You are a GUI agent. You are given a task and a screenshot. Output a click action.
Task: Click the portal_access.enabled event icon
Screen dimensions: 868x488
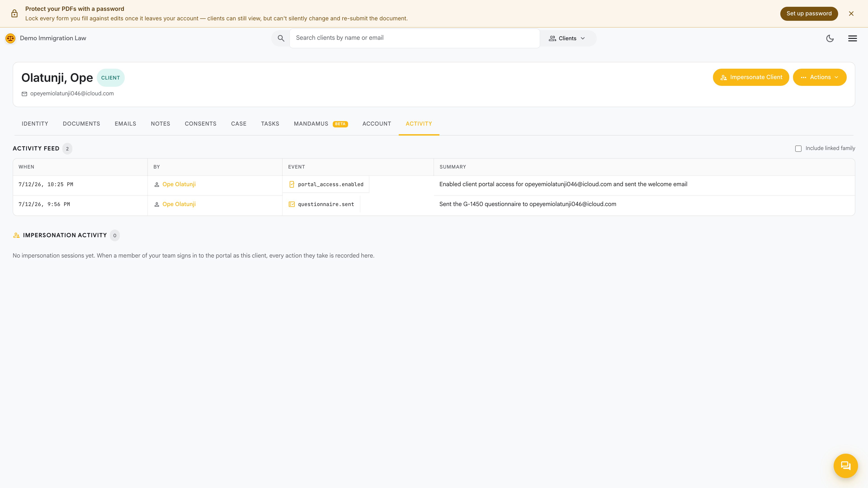(x=292, y=184)
